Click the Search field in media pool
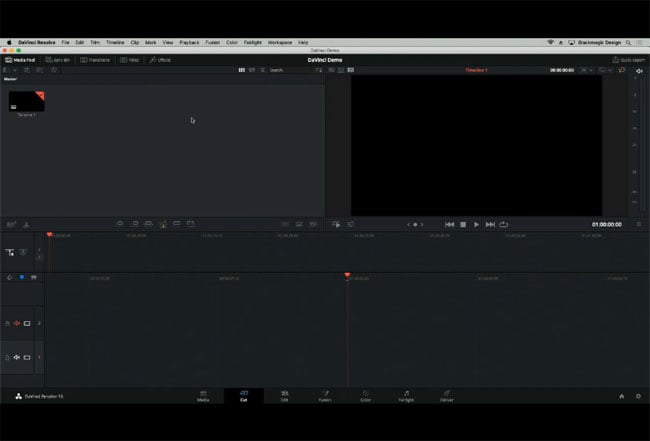The width and height of the screenshot is (650, 441). [x=292, y=70]
